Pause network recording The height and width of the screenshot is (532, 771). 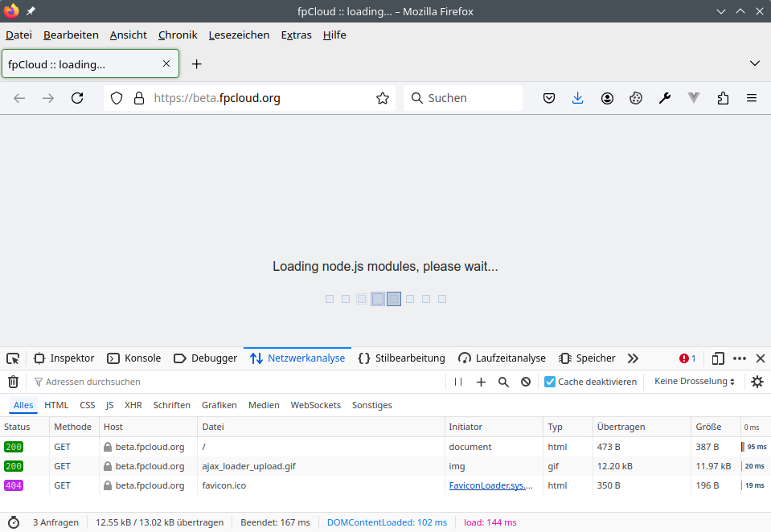click(x=458, y=382)
